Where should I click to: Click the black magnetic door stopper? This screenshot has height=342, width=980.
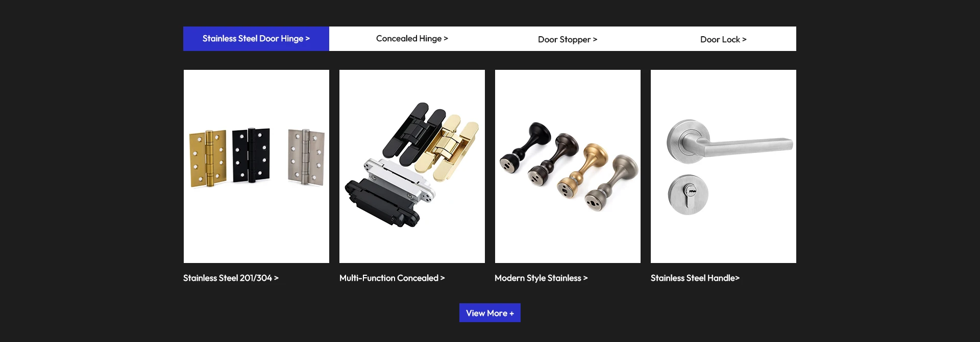click(525, 147)
